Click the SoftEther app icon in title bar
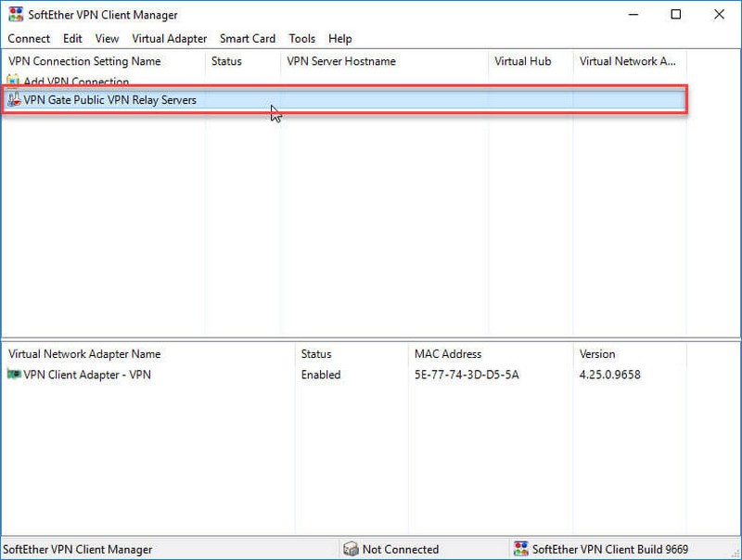 tap(16, 14)
